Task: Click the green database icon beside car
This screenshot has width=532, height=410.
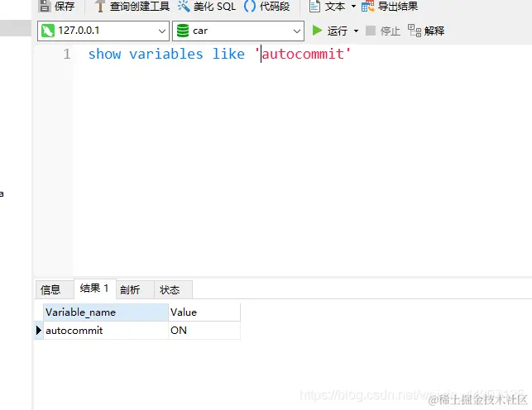Action: click(183, 31)
